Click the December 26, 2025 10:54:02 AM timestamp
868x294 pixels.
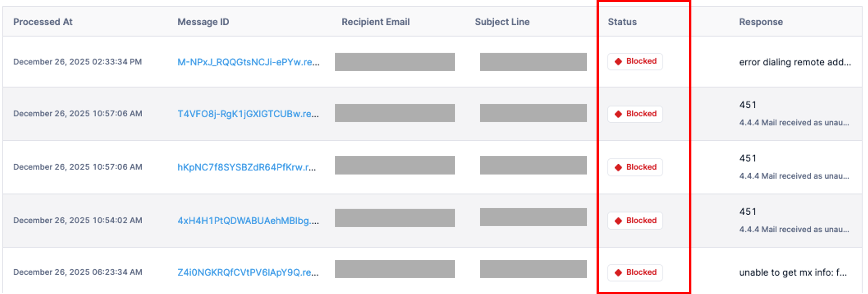point(77,221)
